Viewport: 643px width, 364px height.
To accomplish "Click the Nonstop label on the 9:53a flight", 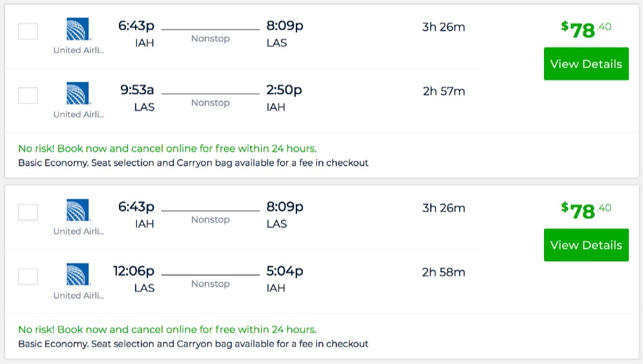I will coord(210,103).
